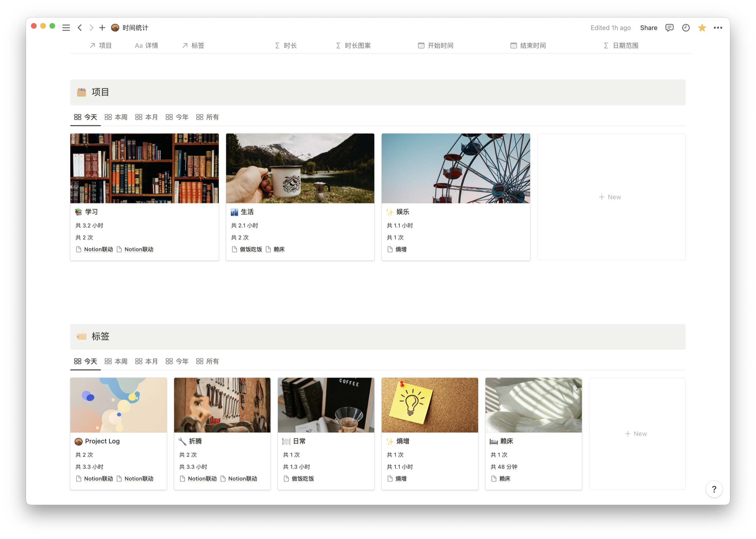Open the sidebar hamburger menu
The height and width of the screenshot is (539, 756).
coord(66,28)
